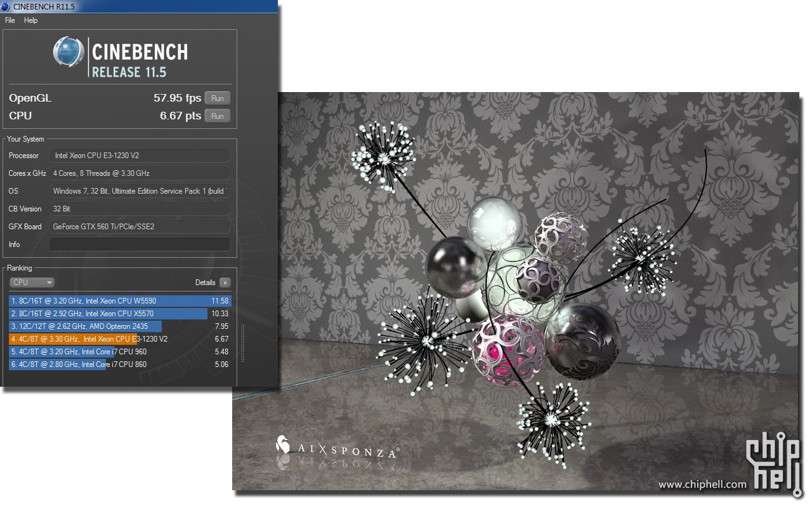Open the Help menu
812x508 pixels.
click(x=31, y=20)
